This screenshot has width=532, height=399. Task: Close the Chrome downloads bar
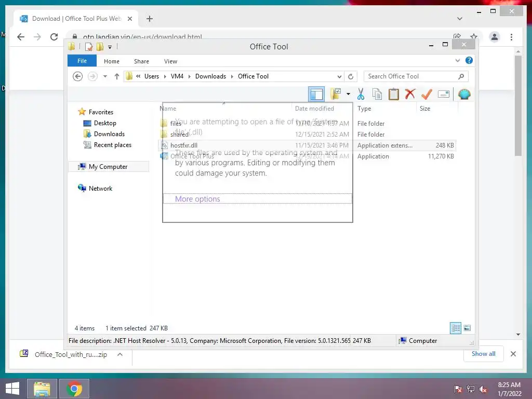pyautogui.click(x=513, y=354)
